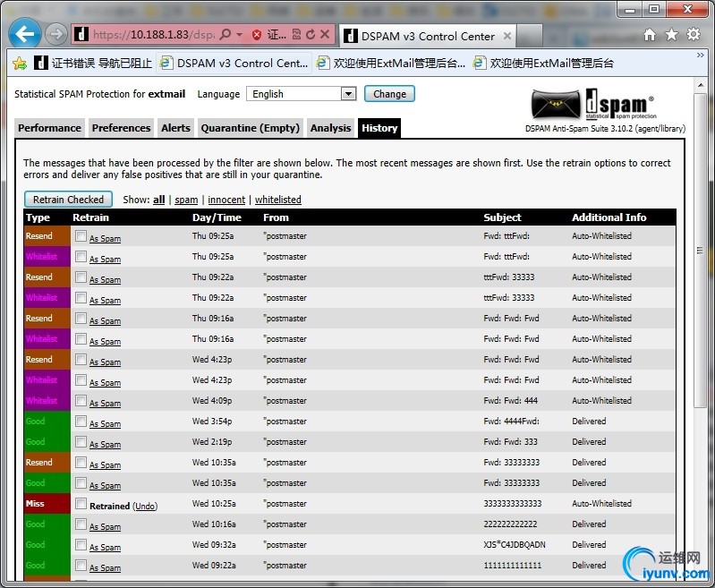Click the Retrain Checked button
The height and width of the screenshot is (588, 715).
(x=68, y=200)
